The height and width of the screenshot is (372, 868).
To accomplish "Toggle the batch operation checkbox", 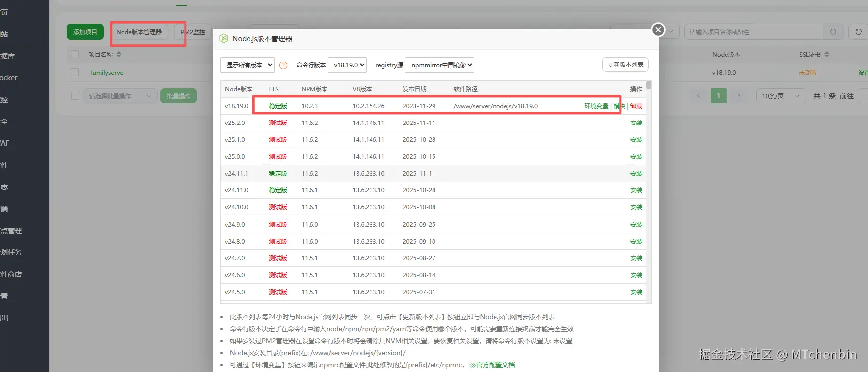I will pyautogui.click(x=75, y=96).
